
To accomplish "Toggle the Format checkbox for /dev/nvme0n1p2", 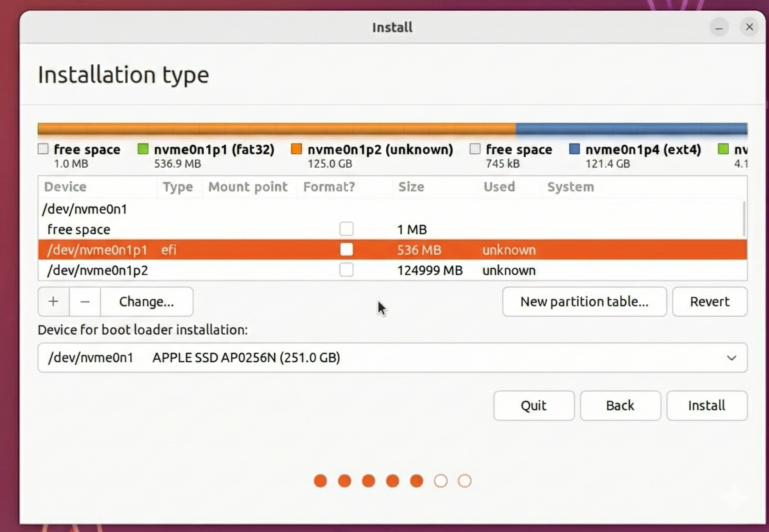I will pos(347,270).
